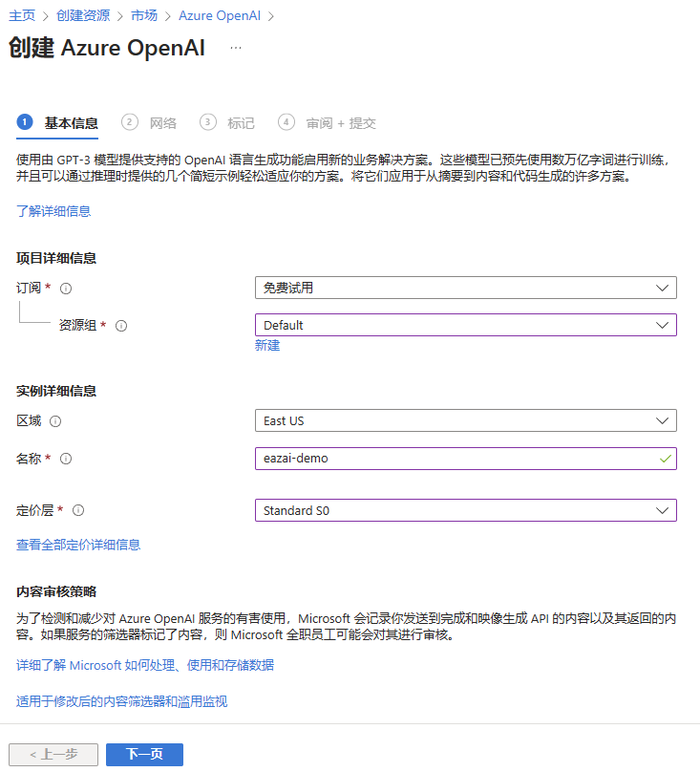This screenshot has height=772, width=700.
Task: Open the 了解详细信息 link
Action: 53,211
